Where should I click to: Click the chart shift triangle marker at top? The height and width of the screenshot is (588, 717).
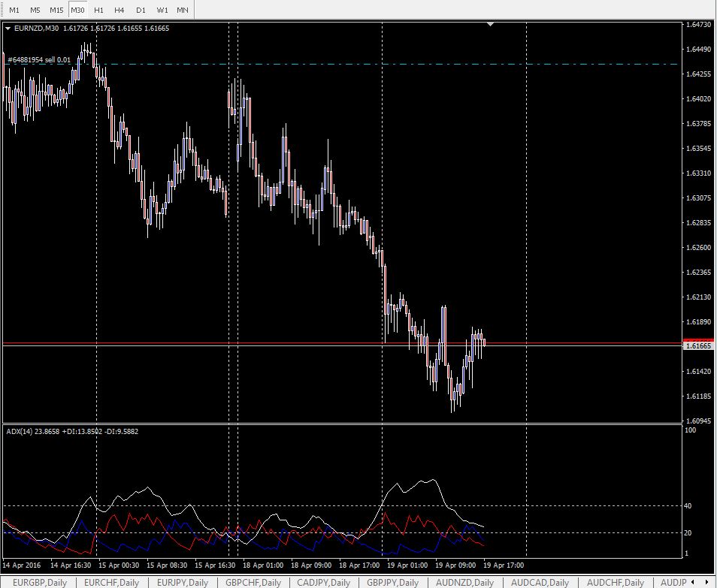coord(491,25)
